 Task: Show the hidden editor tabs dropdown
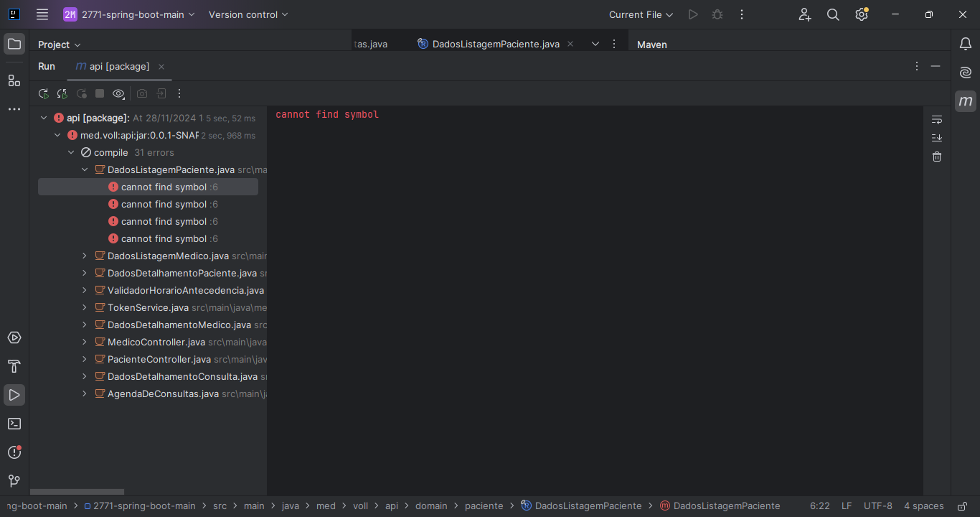click(x=595, y=44)
